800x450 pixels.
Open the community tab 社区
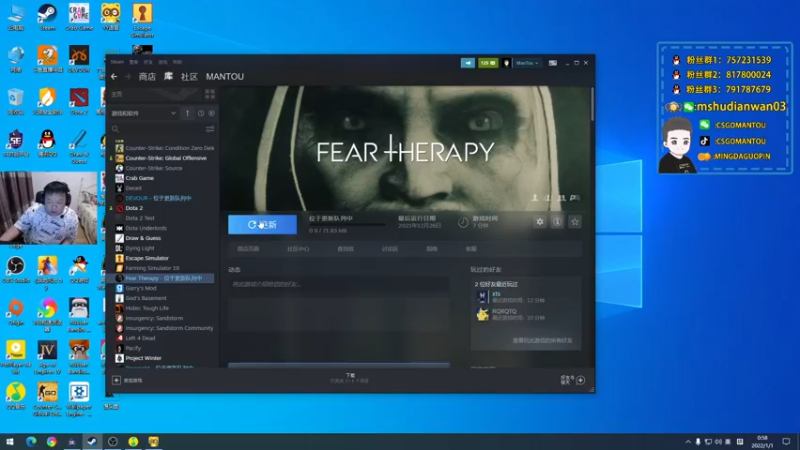click(189, 77)
